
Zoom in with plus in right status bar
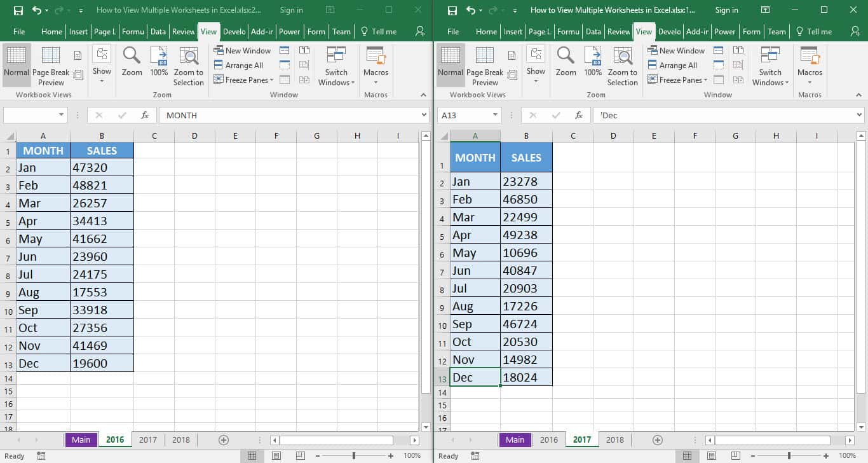825,456
